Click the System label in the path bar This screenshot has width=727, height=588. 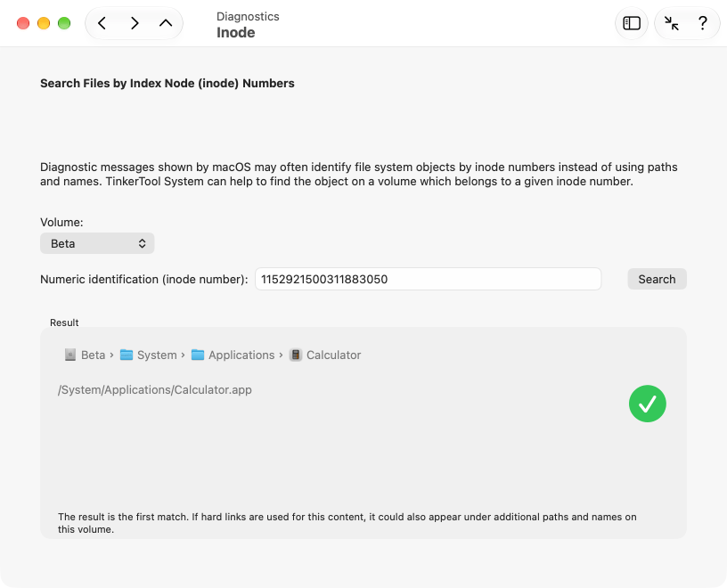pos(157,355)
